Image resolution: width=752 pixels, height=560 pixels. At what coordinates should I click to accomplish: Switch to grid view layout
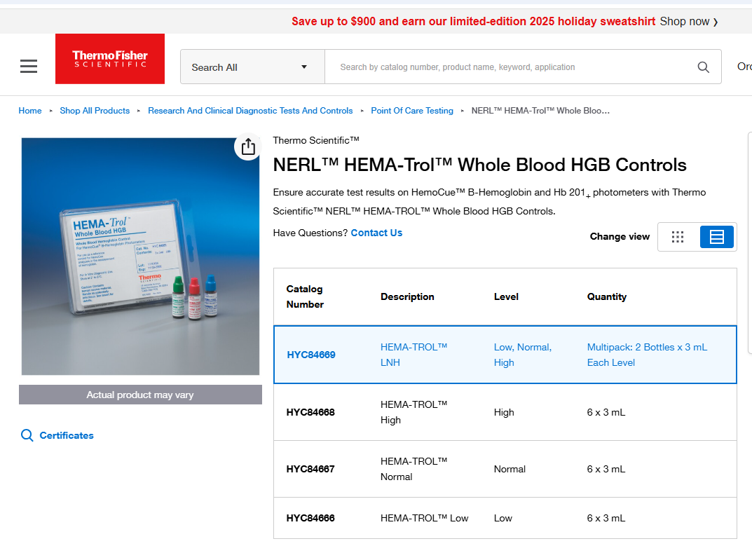click(x=677, y=237)
